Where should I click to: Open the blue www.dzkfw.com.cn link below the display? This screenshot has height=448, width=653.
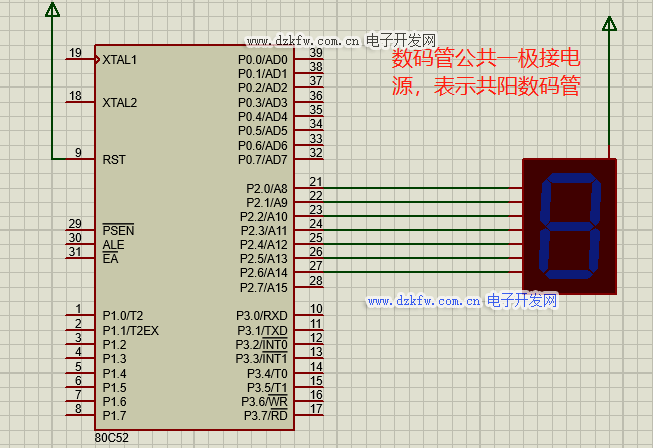(x=424, y=301)
